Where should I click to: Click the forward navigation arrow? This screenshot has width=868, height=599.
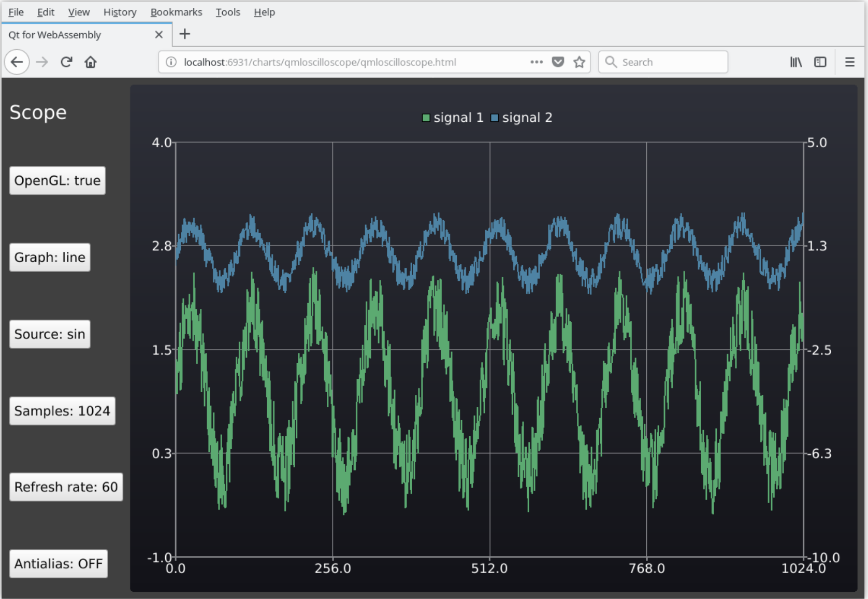coord(41,62)
